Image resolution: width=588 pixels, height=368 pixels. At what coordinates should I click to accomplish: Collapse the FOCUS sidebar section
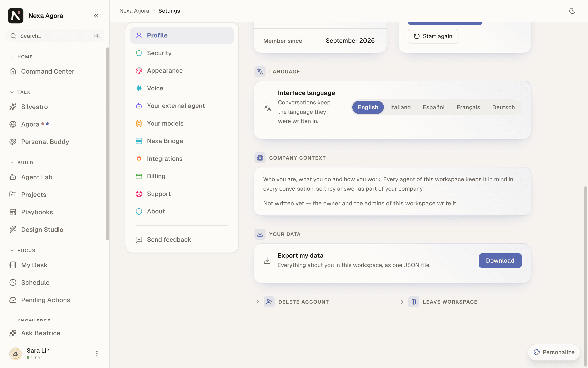[x=23, y=250]
